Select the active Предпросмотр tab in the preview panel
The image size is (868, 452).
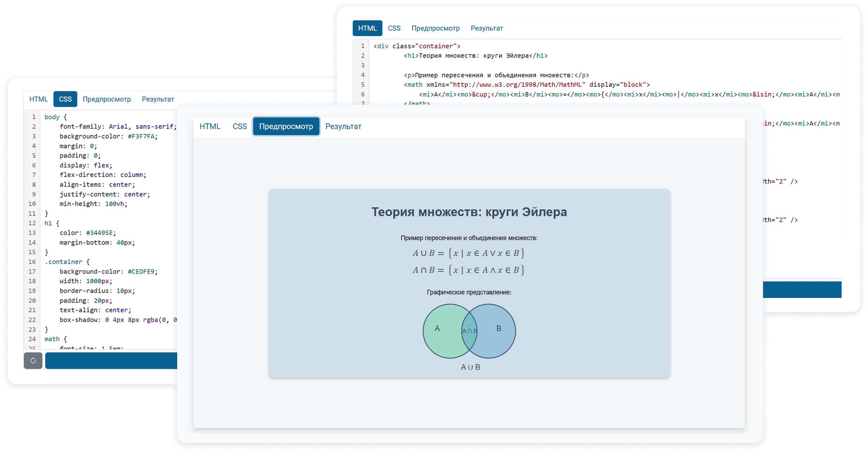tap(286, 126)
